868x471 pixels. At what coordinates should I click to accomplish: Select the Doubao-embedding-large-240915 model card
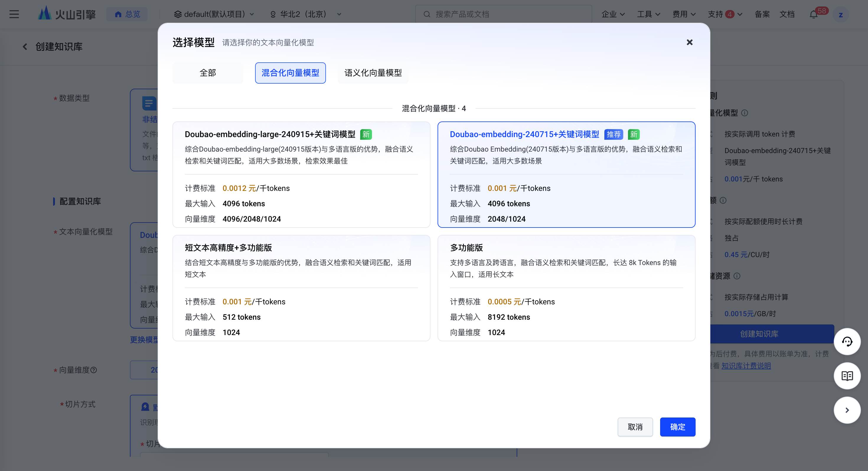[x=301, y=175]
